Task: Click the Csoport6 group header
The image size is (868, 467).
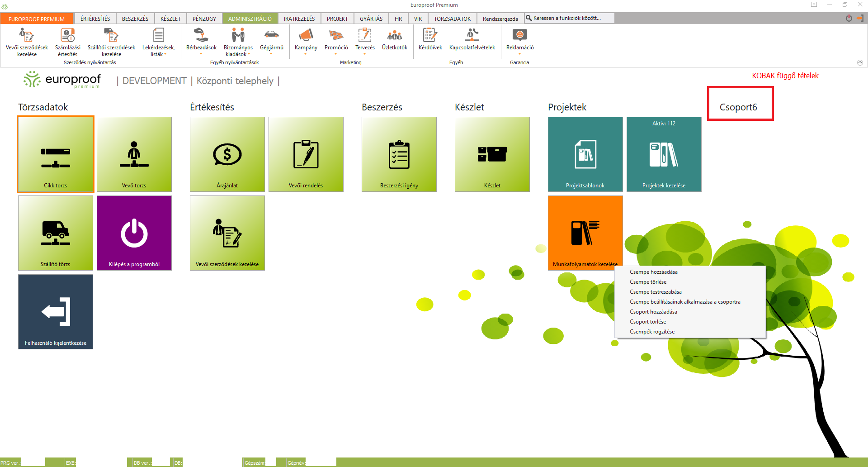Action: 738,107
